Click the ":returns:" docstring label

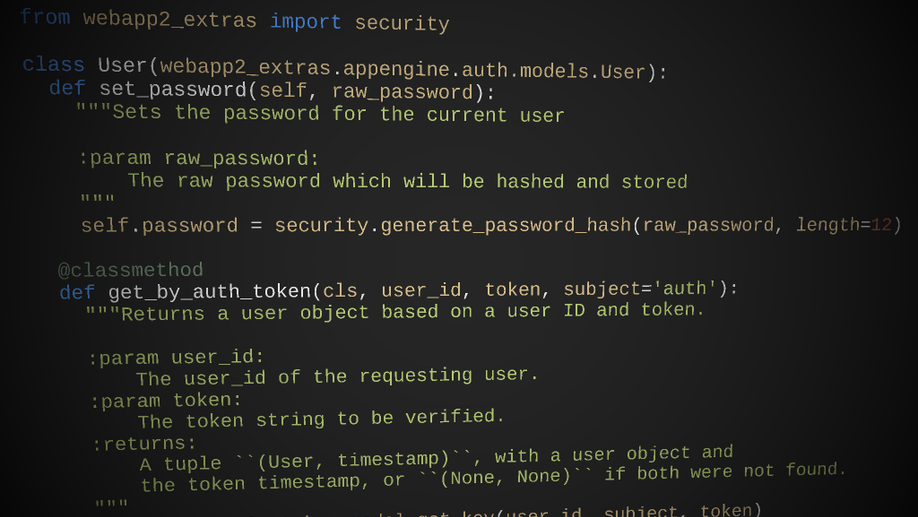(x=145, y=444)
